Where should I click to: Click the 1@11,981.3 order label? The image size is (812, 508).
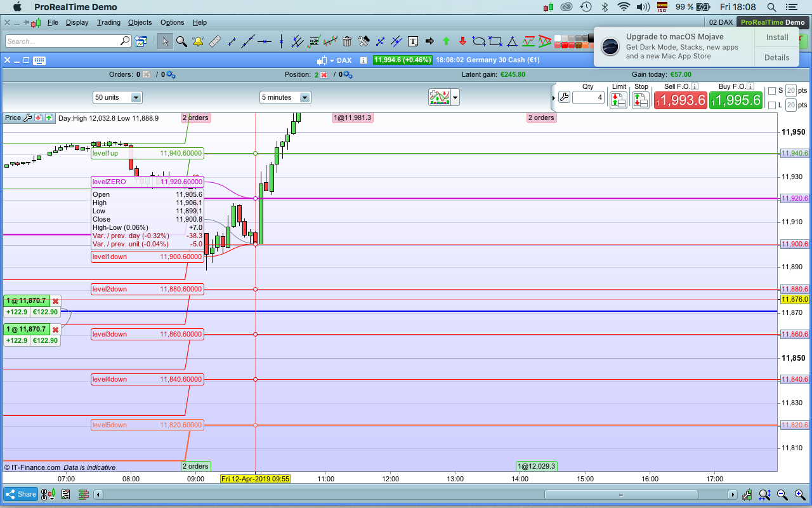(x=353, y=117)
